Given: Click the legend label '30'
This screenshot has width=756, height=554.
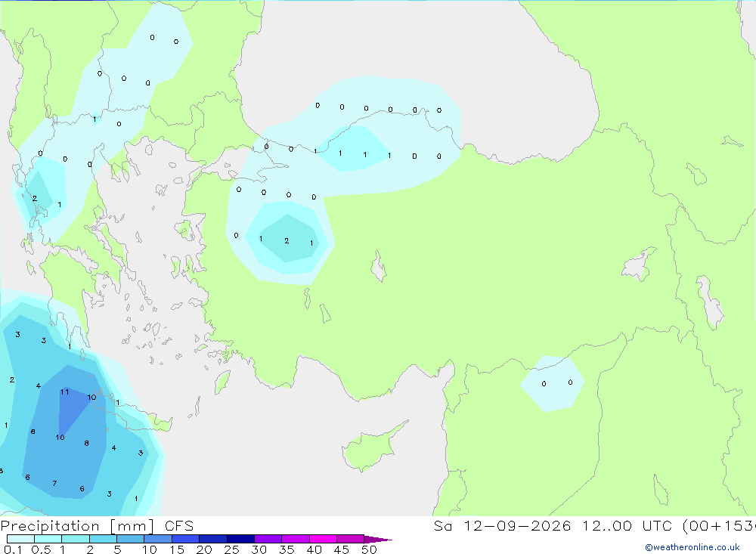Looking at the screenshot, I should [259, 549].
